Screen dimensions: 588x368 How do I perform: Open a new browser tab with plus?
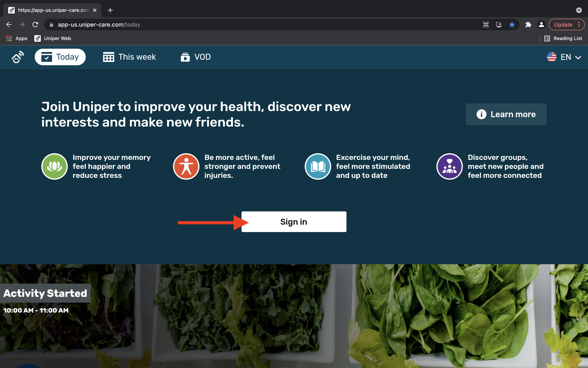point(110,10)
